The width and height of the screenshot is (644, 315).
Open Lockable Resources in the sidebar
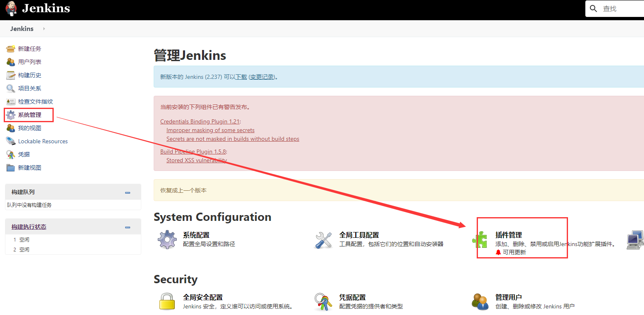click(x=43, y=141)
